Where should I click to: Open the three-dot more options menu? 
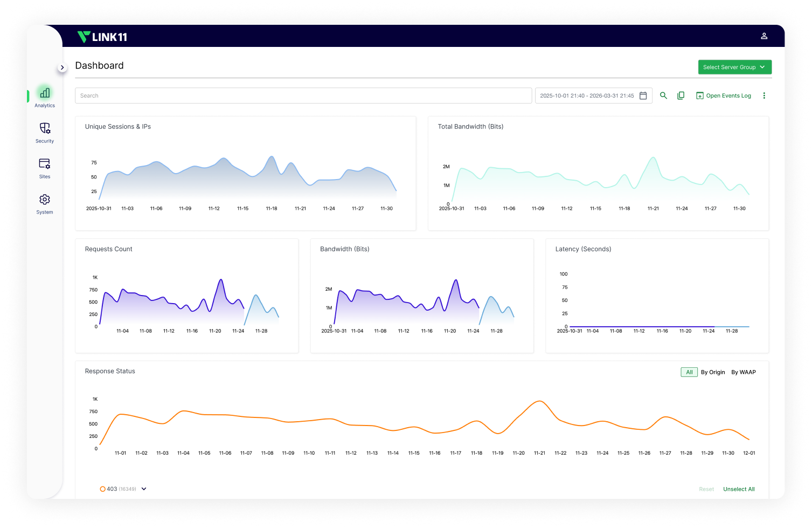(x=764, y=95)
